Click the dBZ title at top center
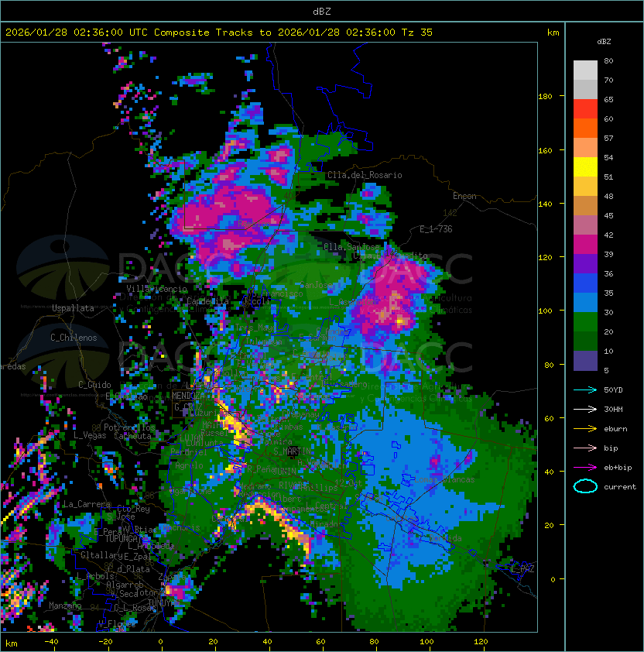The width and height of the screenshot is (644, 652). (322, 11)
